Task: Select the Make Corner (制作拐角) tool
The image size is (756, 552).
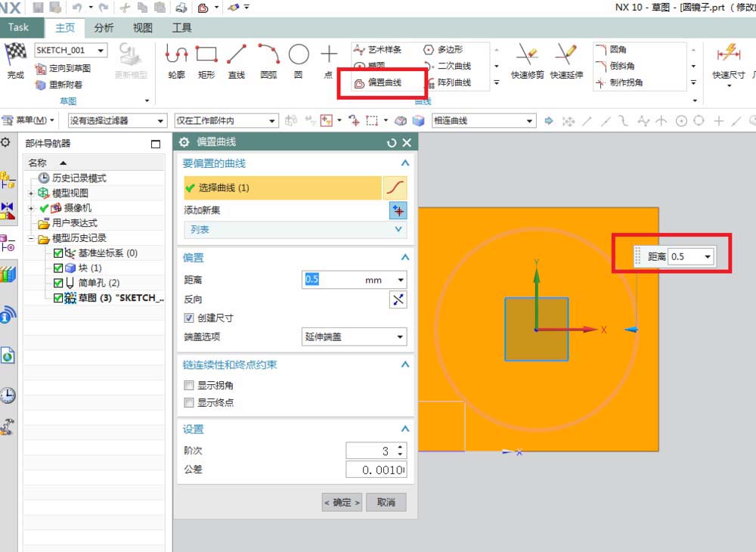Action: pyautogui.click(x=619, y=82)
